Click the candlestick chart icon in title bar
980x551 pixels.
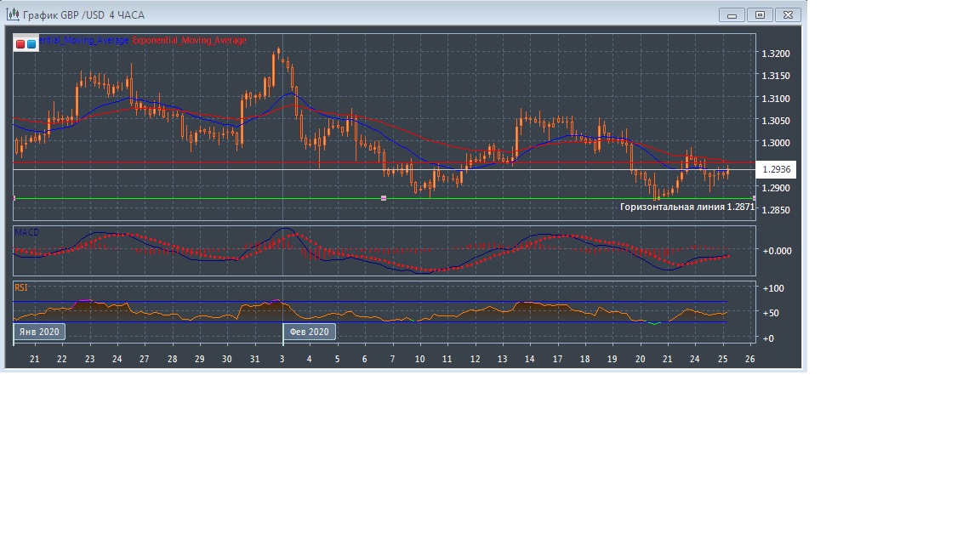[12, 15]
